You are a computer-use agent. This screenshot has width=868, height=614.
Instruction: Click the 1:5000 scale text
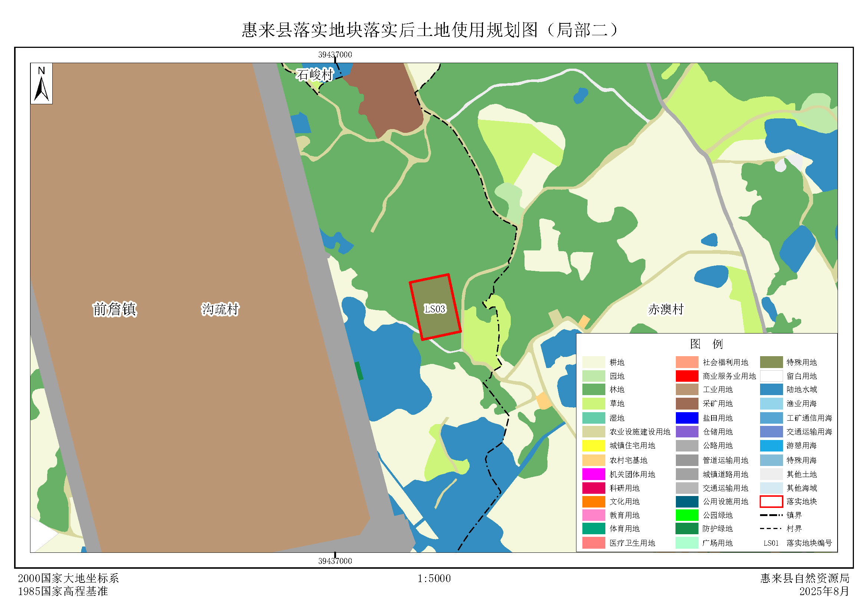click(434, 578)
